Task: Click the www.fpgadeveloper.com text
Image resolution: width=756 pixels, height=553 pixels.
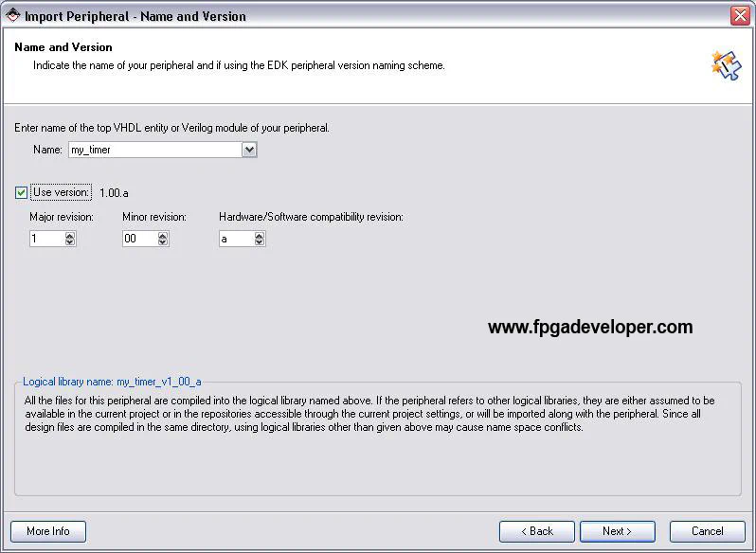Action: click(x=590, y=328)
